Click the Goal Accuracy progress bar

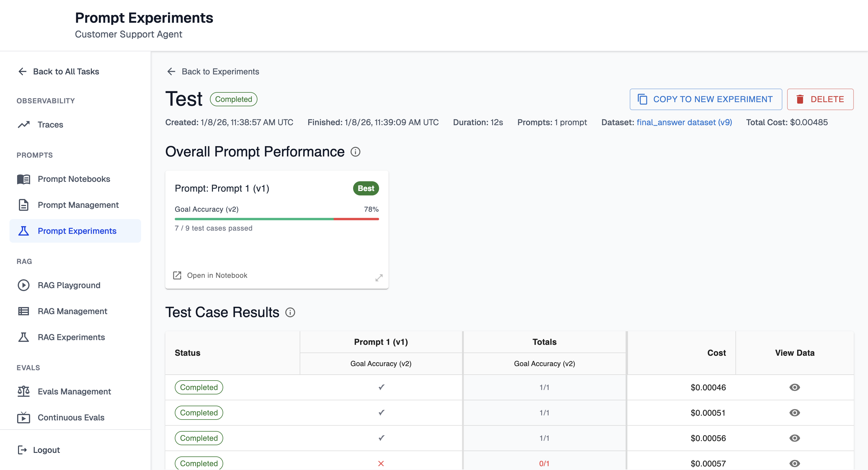[276, 219]
